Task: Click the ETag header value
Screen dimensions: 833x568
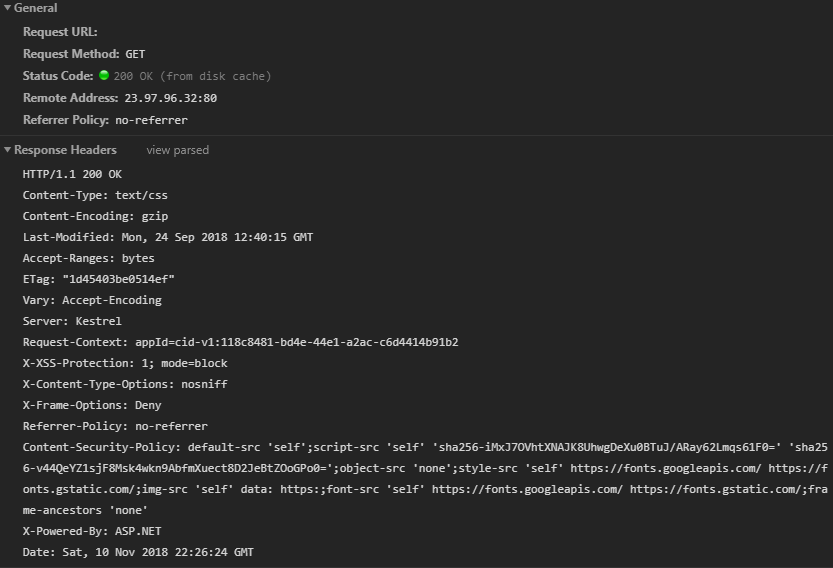Action: [x=118, y=279]
